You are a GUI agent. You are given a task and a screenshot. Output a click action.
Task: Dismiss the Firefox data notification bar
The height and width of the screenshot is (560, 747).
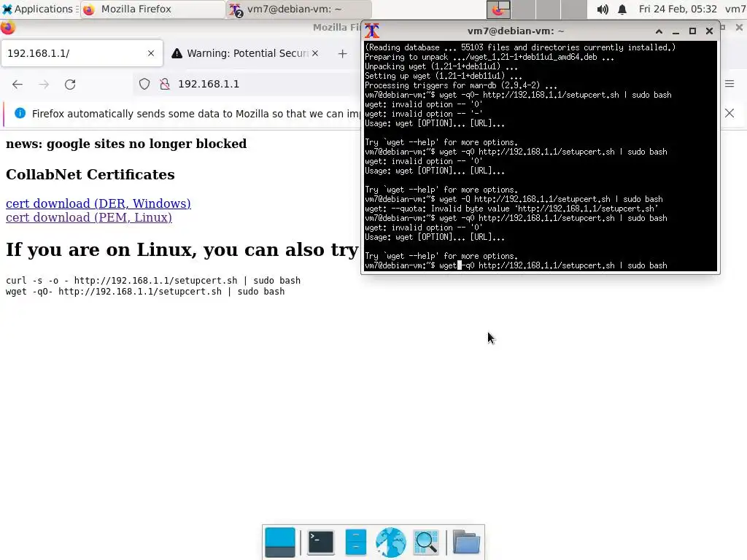(729, 113)
